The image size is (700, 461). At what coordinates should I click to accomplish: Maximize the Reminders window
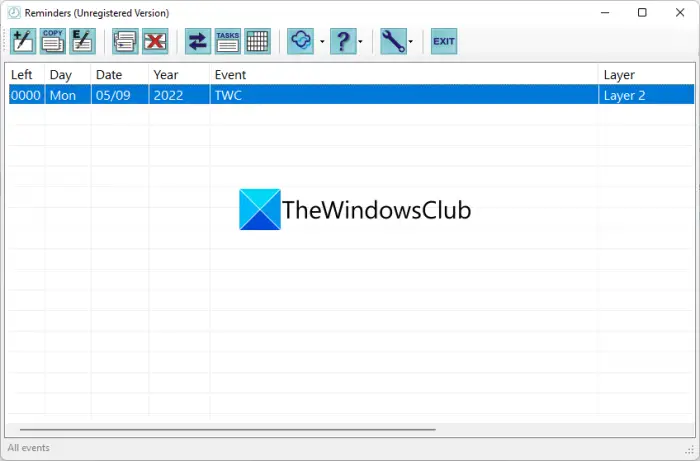pyautogui.click(x=642, y=13)
